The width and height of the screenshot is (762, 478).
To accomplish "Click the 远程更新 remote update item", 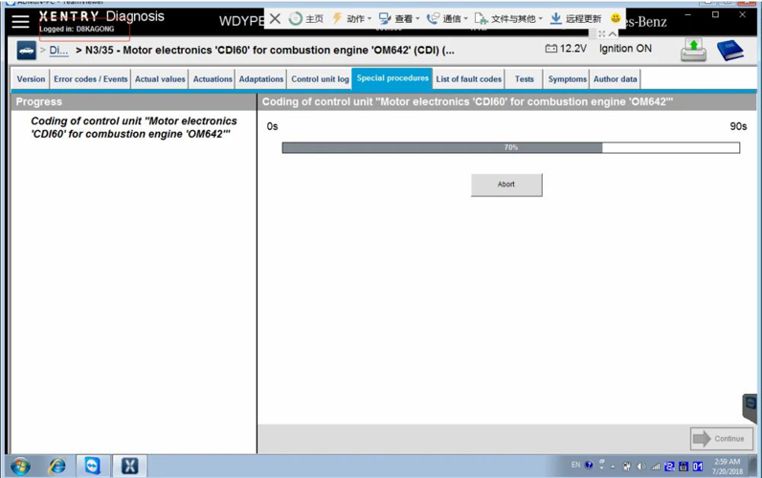I will pyautogui.click(x=576, y=19).
